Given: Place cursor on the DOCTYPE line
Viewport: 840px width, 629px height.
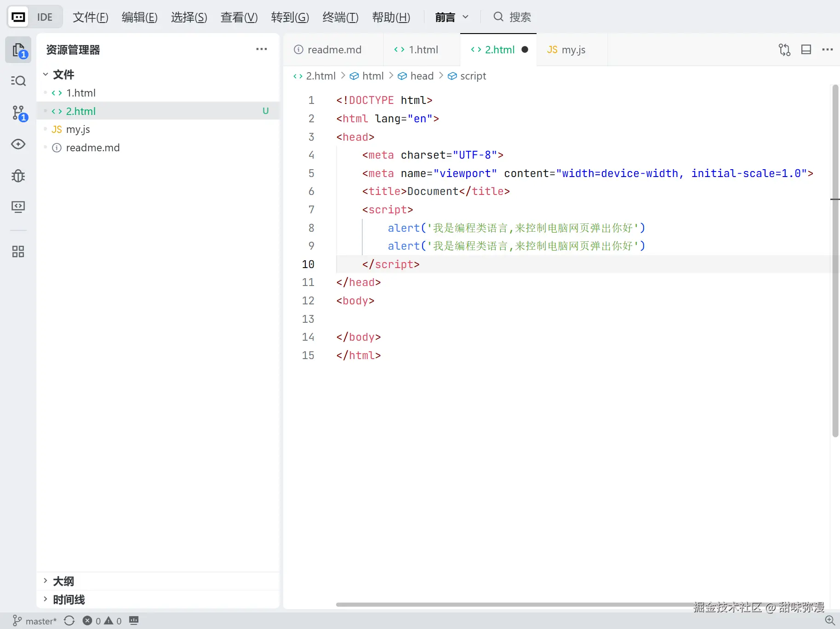Looking at the screenshot, I should tap(384, 100).
